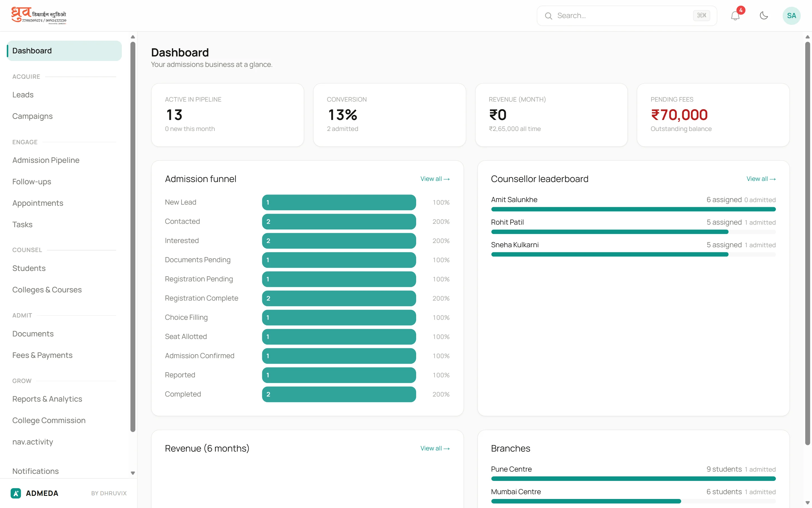Click the Pending Fees ₹70,000 card
This screenshot has height=508, width=812.
713,115
